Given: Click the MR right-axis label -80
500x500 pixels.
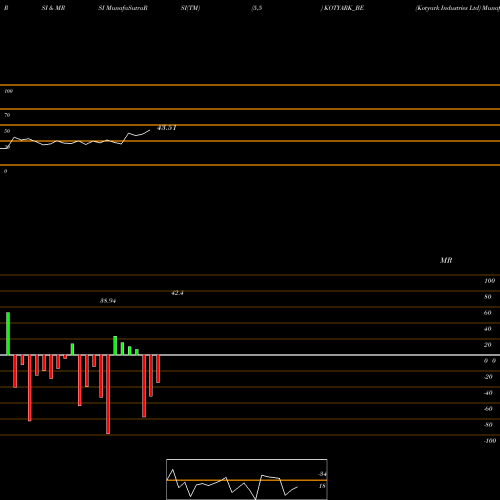Looking at the screenshot, I should pos(488,425).
